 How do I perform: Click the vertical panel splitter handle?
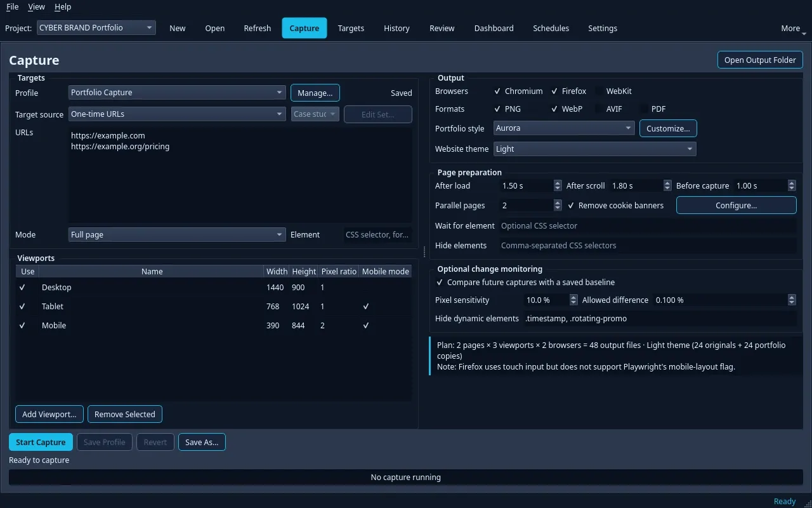pyautogui.click(x=424, y=252)
